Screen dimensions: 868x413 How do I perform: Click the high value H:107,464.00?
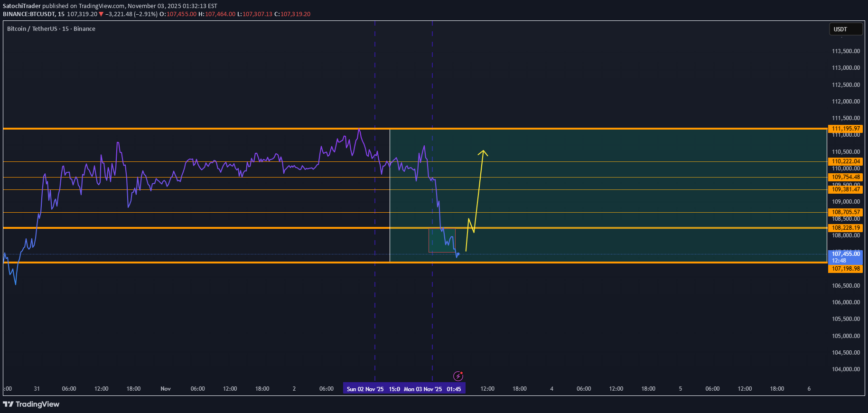[x=216, y=14]
